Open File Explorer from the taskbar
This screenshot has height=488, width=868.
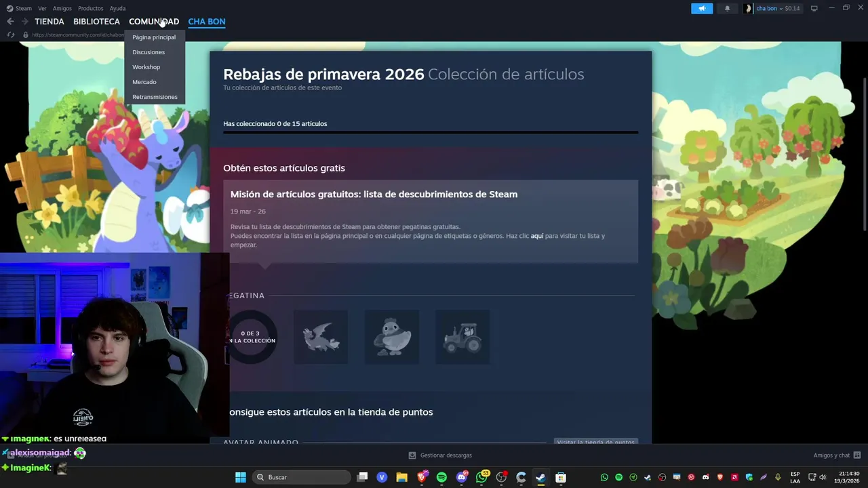pos(401,477)
